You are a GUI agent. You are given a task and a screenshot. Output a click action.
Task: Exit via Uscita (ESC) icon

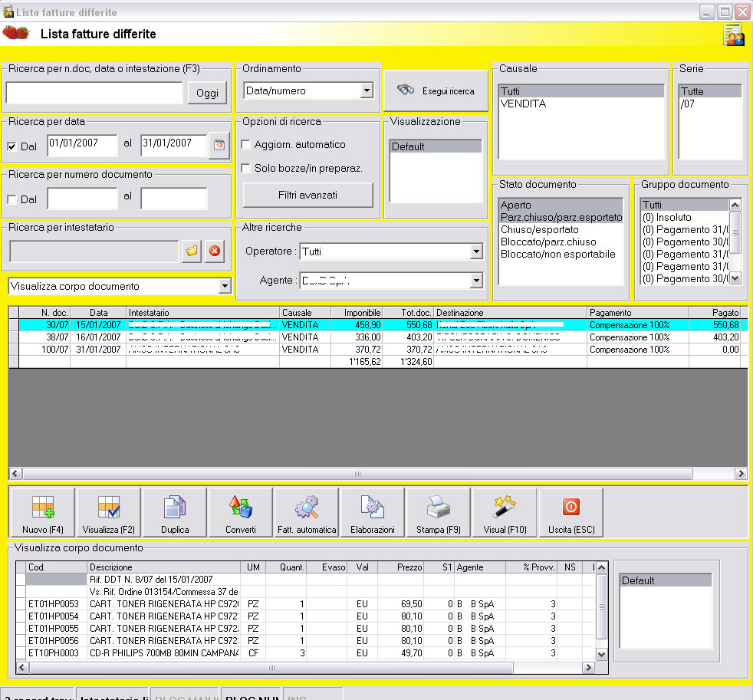pos(571,512)
